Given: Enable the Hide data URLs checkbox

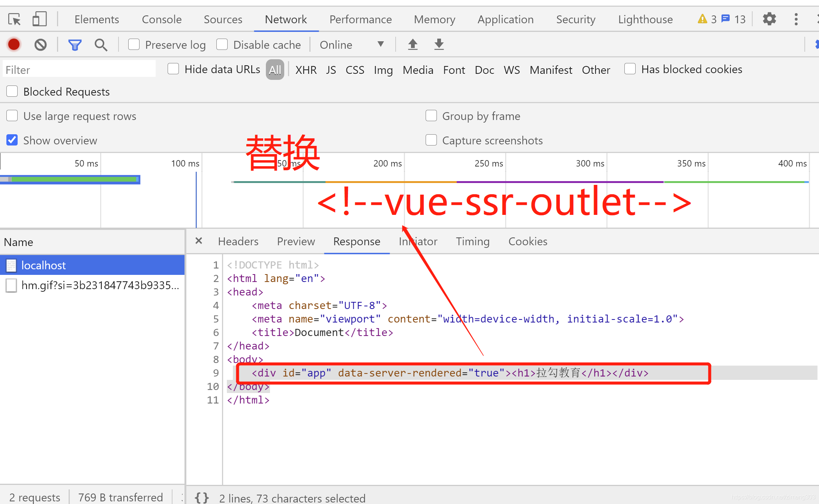Looking at the screenshot, I should [174, 70].
